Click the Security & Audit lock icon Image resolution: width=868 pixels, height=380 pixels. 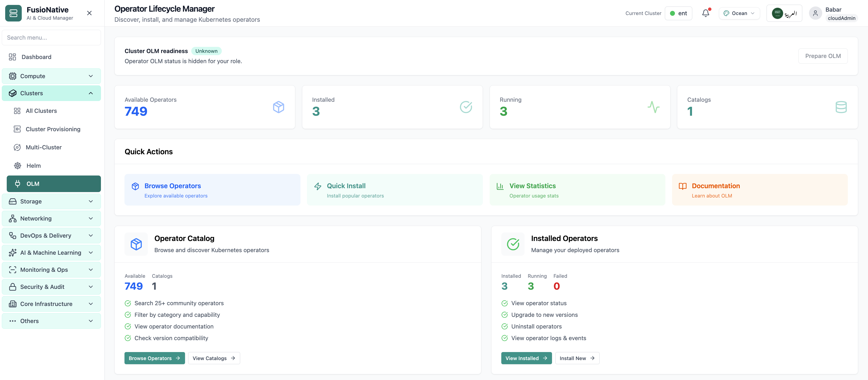[12, 287]
